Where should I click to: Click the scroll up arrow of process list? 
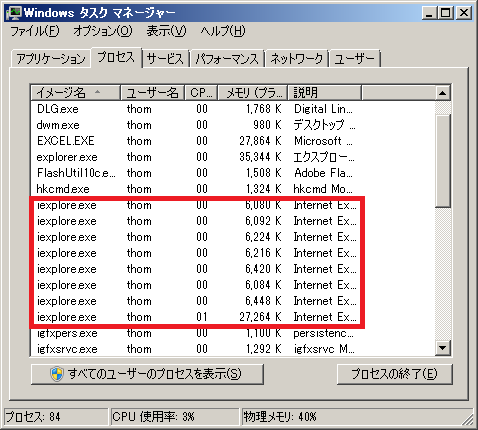tap(443, 93)
